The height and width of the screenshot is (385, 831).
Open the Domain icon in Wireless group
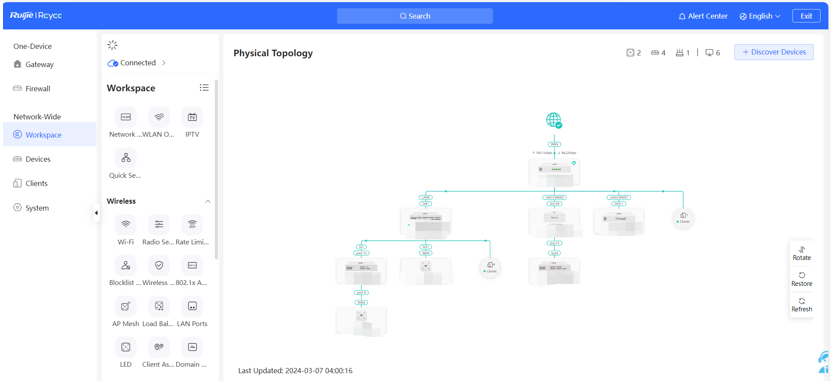pos(192,347)
